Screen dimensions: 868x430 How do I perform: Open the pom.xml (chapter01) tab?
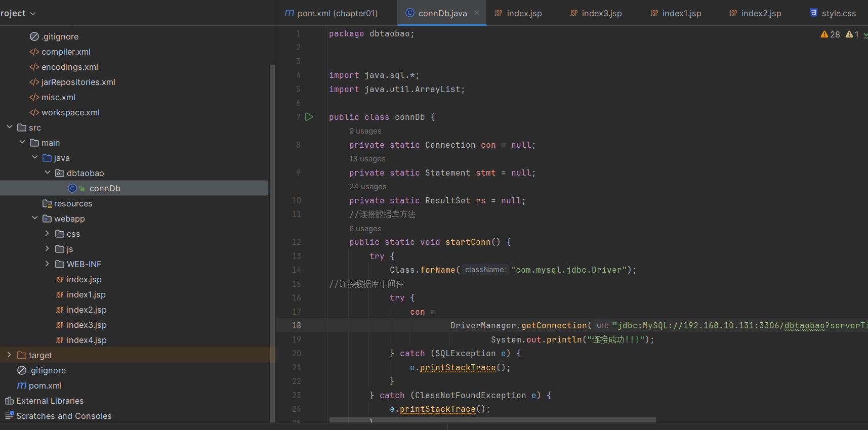pyautogui.click(x=331, y=13)
